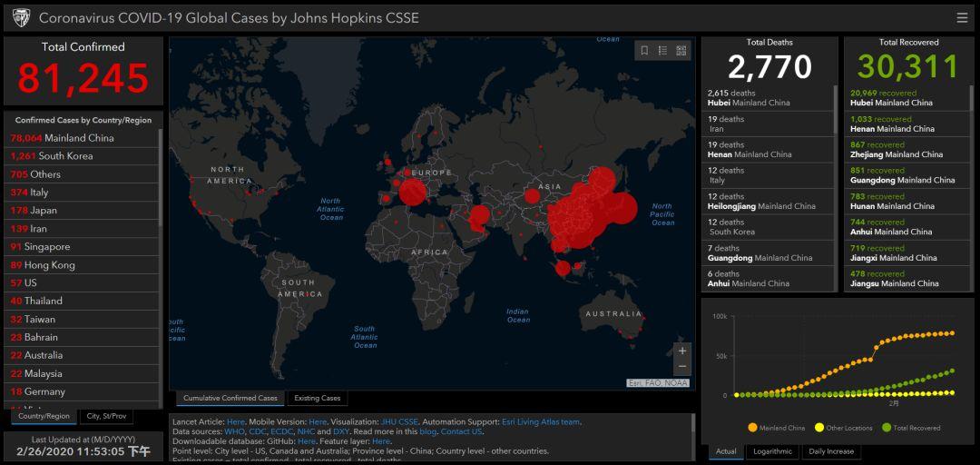Click the Esri, FAO, NOAA attribution
980x465 pixels.
pyautogui.click(x=658, y=383)
